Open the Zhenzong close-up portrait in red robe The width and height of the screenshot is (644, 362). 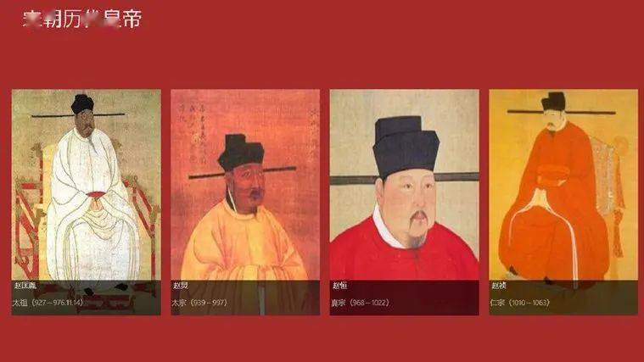click(404, 202)
